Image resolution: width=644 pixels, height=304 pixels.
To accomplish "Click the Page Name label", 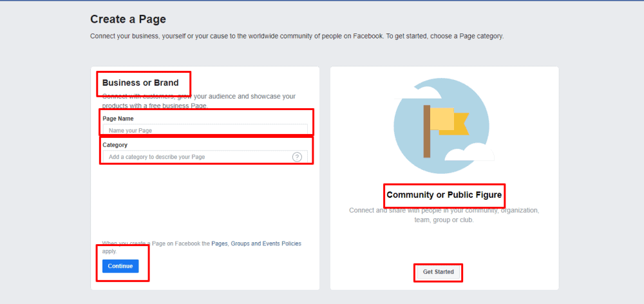I will [118, 119].
